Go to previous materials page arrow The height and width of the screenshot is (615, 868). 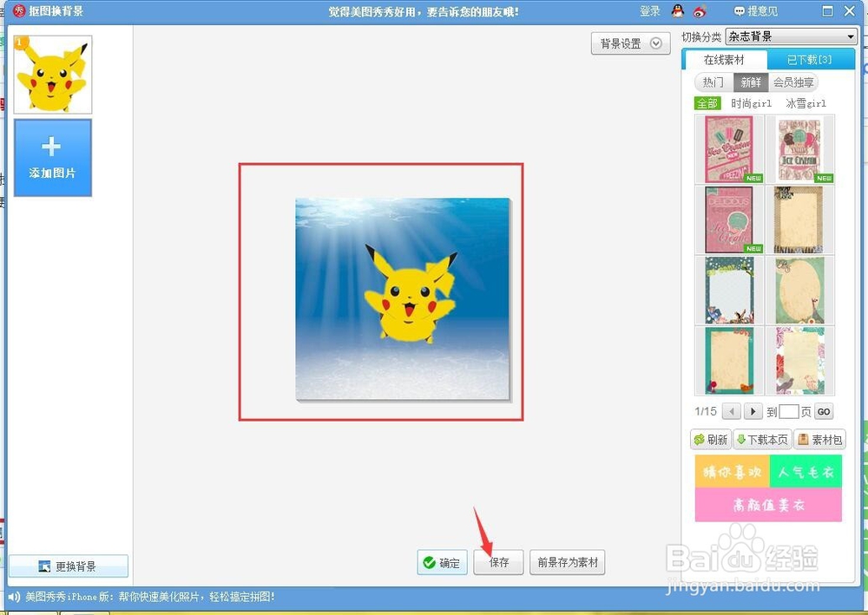point(732,411)
